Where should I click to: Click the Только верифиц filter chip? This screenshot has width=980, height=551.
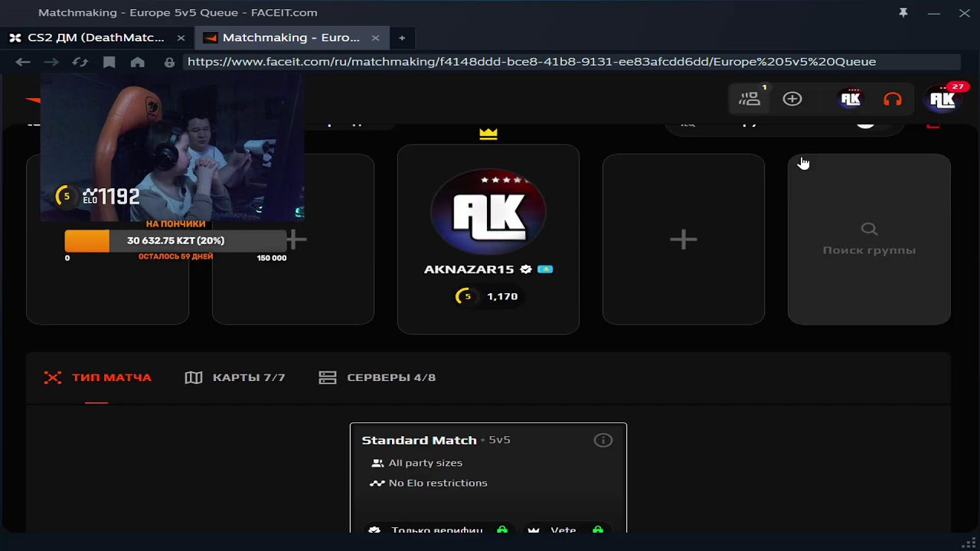click(x=439, y=529)
